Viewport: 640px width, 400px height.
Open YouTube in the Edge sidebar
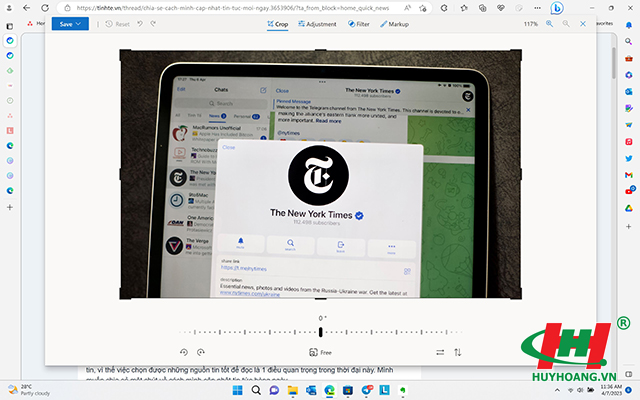(x=629, y=191)
